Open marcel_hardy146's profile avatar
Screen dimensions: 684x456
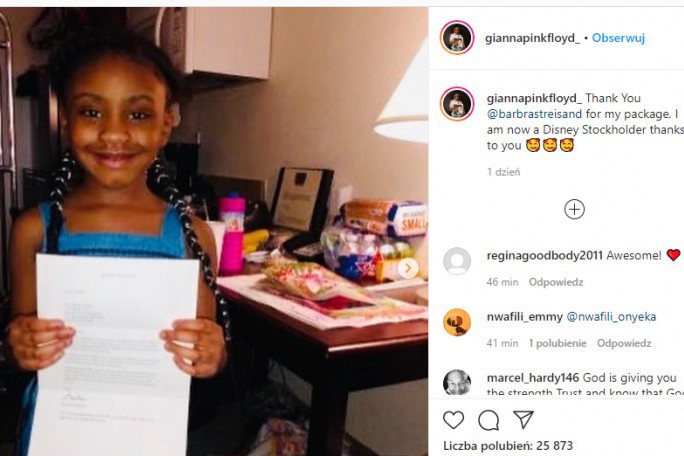point(457,382)
